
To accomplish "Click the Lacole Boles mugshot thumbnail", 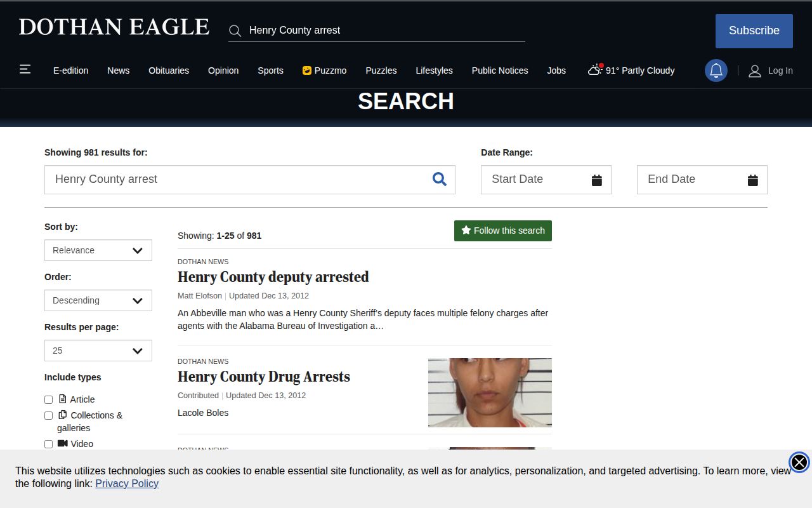I will (x=490, y=392).
